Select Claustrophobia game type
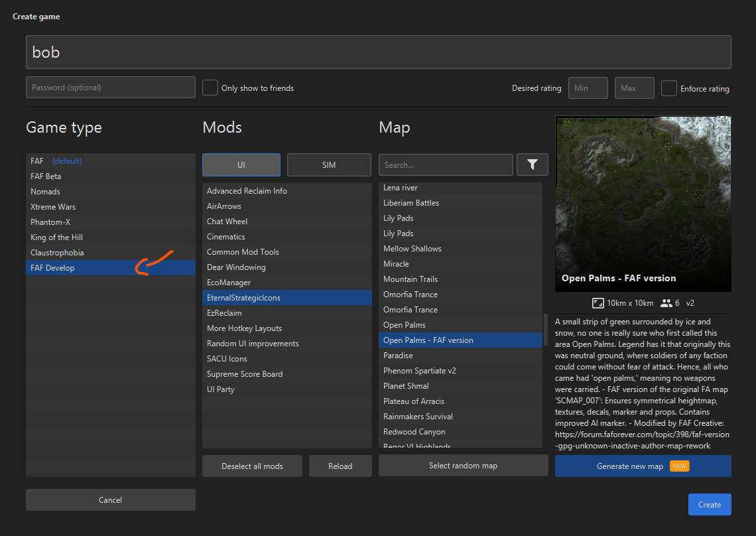Image resolution: width=756 pixels, height=536 pixels. [x=110, y=253]
